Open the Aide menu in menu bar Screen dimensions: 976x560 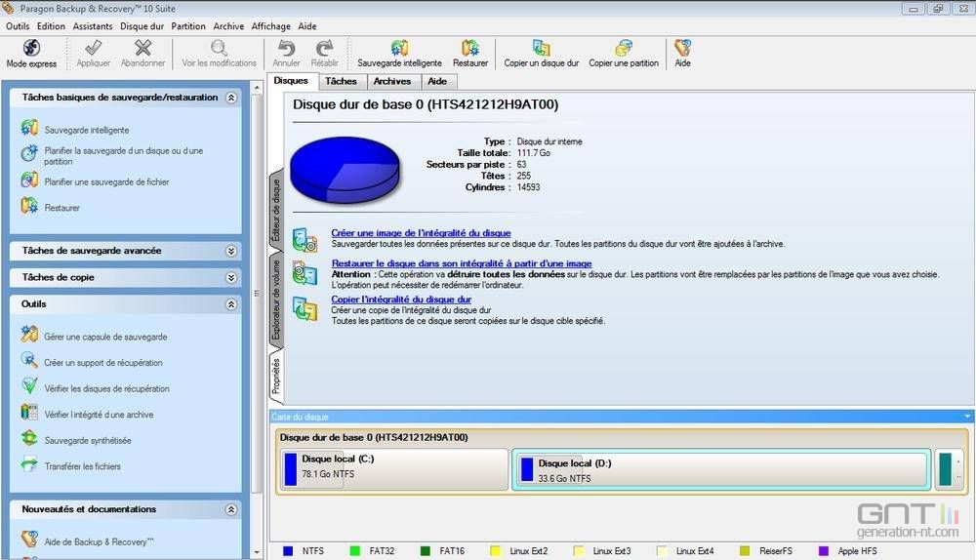tap(306, 26)
